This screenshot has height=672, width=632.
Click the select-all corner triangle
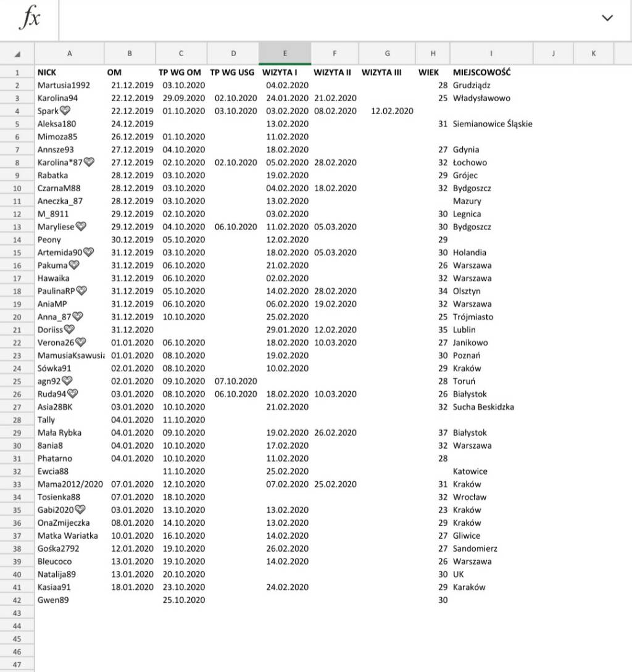(17, 54)
